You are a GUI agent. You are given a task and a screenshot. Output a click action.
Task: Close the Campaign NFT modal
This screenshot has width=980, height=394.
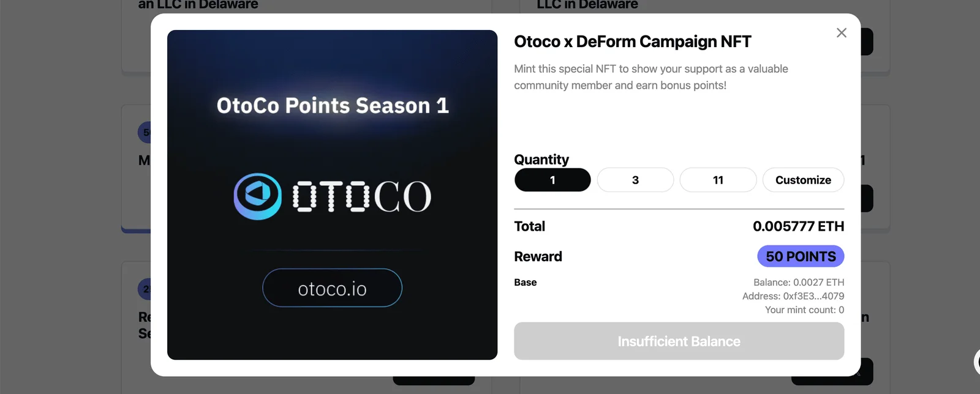tap(842, 32)
